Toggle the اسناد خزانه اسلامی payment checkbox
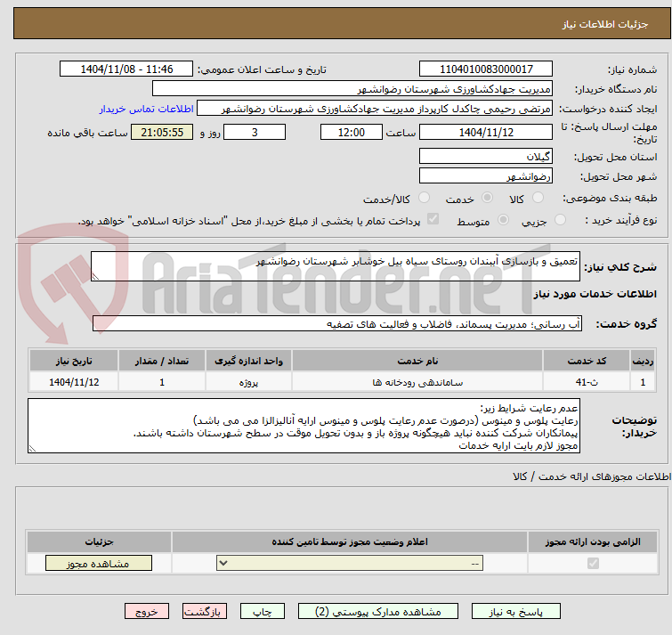672x635 pixels. pos(433,219)
